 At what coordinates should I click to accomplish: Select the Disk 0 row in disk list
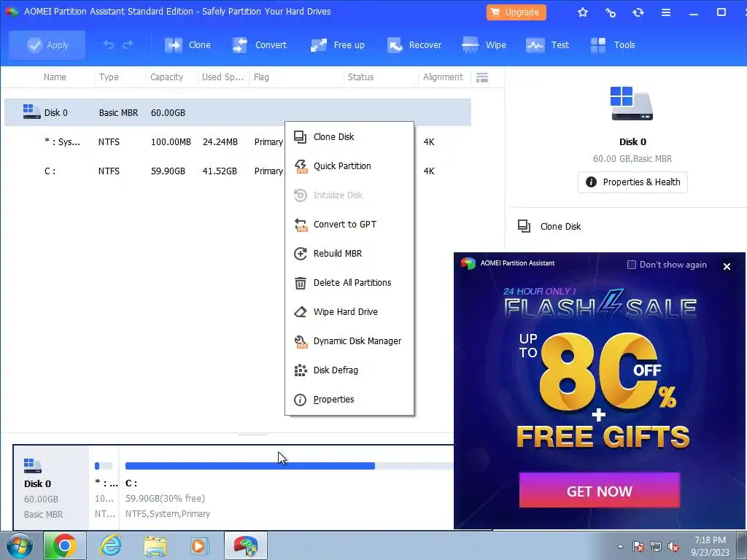click(238, 112)
